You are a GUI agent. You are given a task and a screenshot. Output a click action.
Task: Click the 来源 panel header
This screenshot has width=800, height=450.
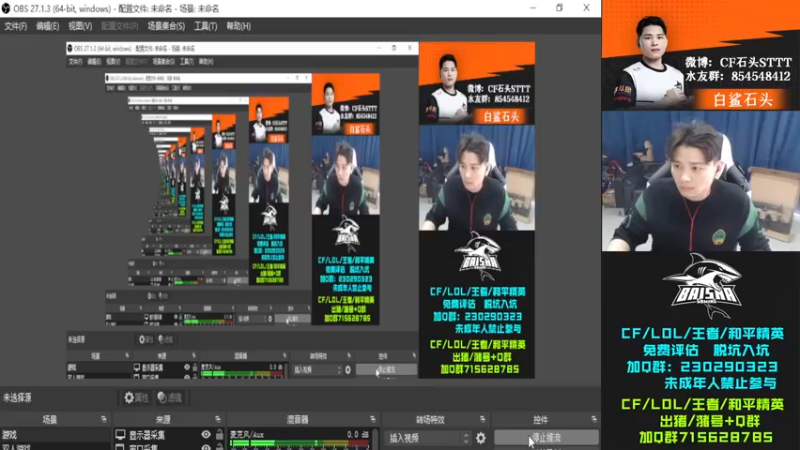163,419
